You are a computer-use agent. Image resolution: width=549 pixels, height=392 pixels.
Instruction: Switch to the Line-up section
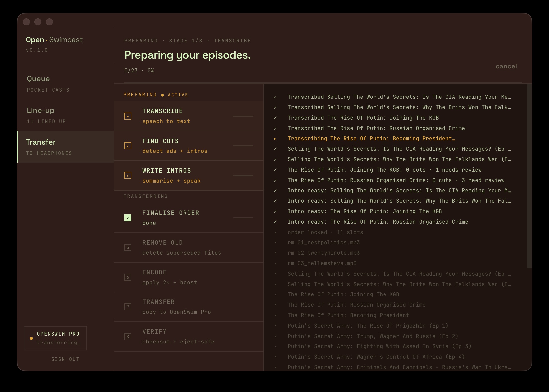click(66, 115)
